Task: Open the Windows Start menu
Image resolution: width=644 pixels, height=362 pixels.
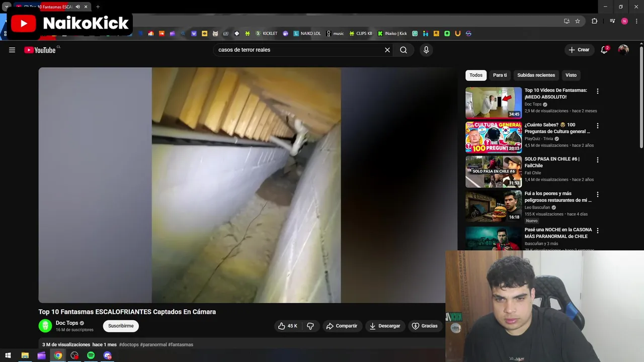Action: pyautogui.click(x=8, y=355)
